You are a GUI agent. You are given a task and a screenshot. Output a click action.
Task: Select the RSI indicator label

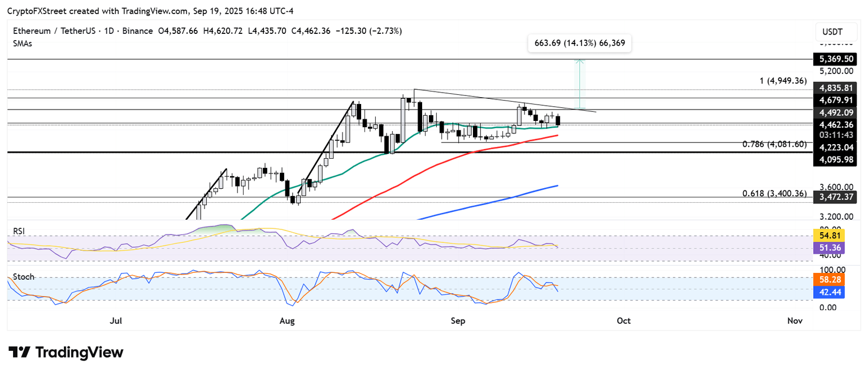click(20, 231)
